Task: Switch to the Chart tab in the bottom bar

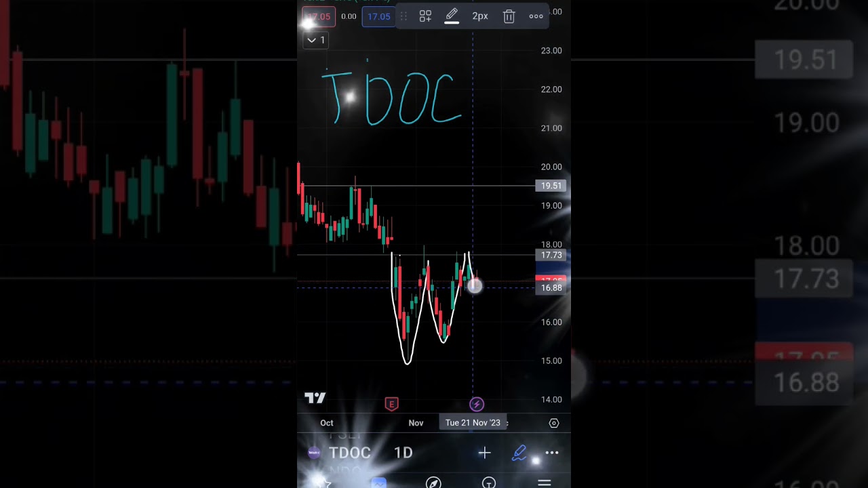Action: [x=378, y=483]
